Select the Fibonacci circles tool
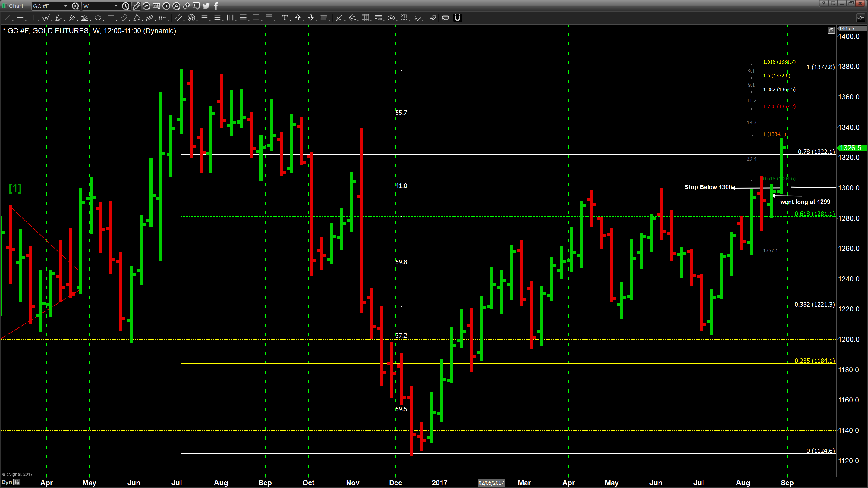The image size is (868, 488). tap(191, 18)
